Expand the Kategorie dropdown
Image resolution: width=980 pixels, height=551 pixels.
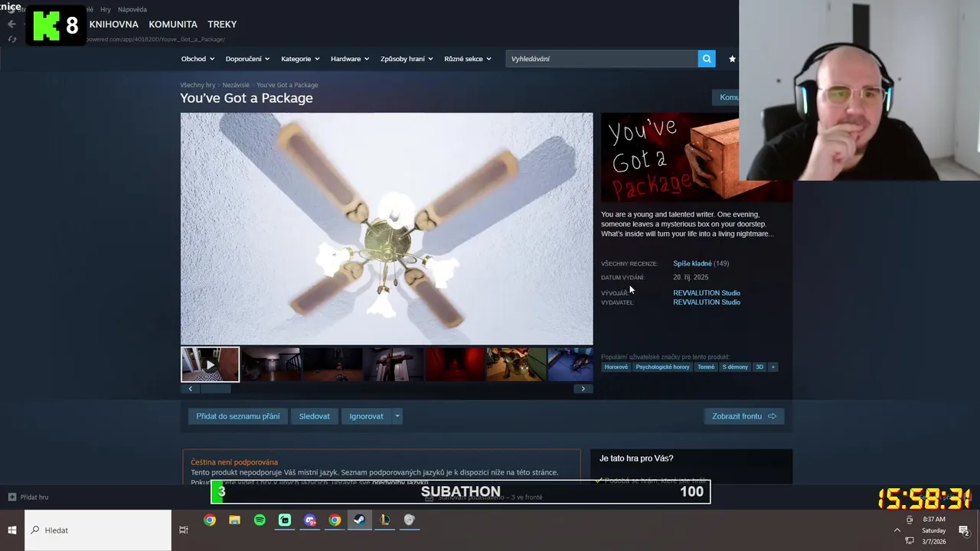[x=300, y=59]
